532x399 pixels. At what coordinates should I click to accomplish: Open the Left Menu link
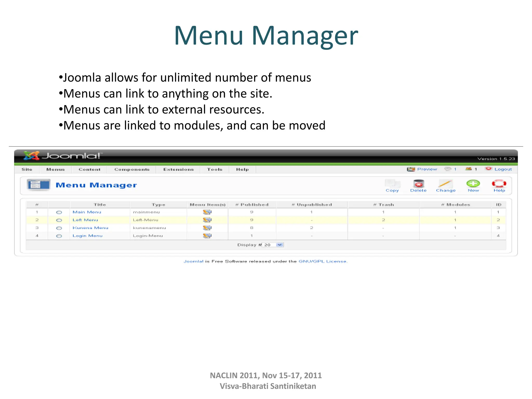[85, 220]
